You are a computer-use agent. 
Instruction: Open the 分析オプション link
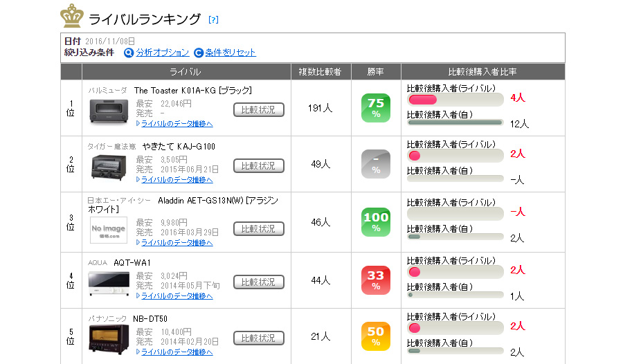[x=163, y=53]
